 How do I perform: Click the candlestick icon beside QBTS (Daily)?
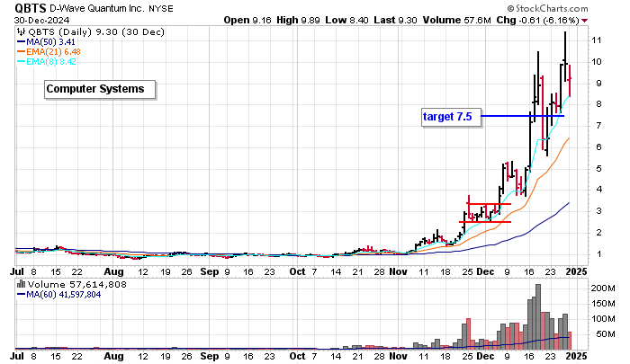click(x=22, y=32)
